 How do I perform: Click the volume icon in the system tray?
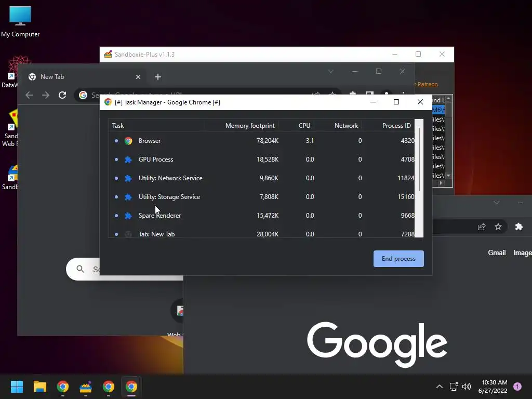[467, 387]
